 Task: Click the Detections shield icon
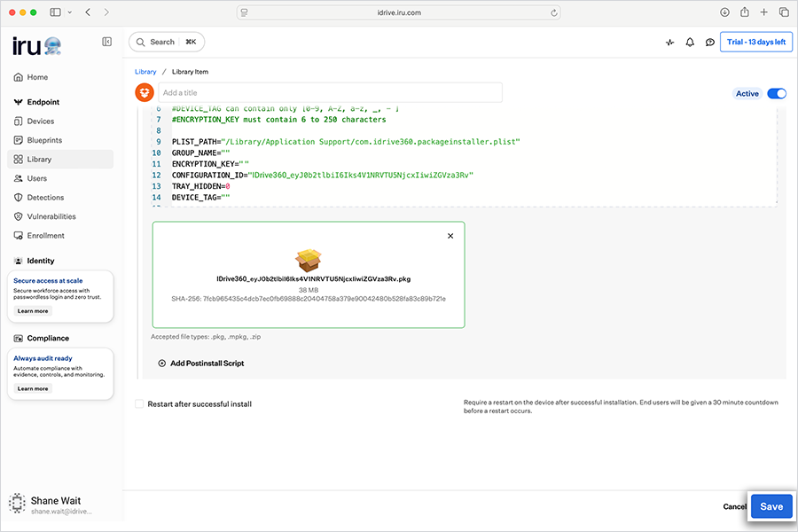click(19, 198)
